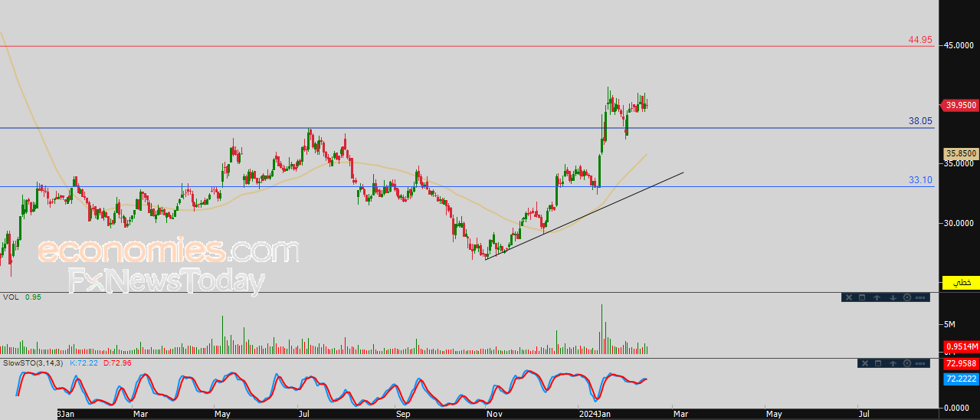The height and width of the screenshot is (420, 980).
Task: Move the SlowSTO panel up
Action: pos(893,363)
